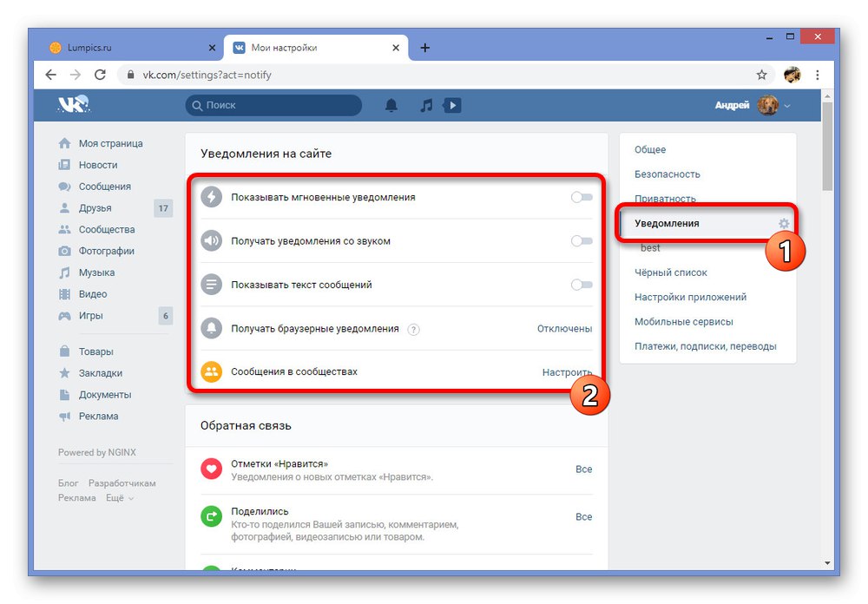Open Настройки приложений section
Screen dimensions: 868x604
point(690,298)
